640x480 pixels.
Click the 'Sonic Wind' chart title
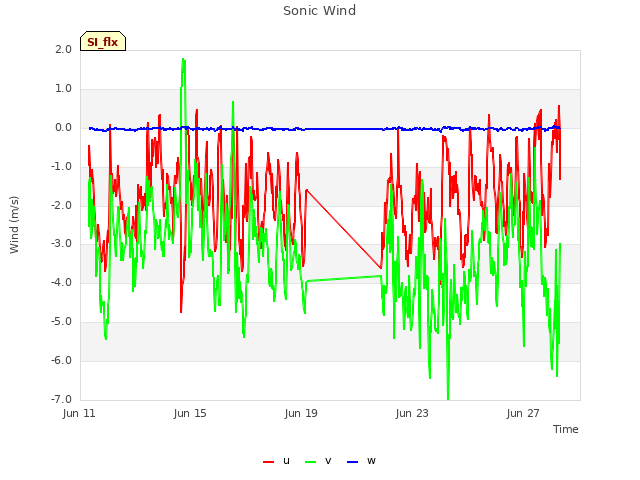coord(320,11)
